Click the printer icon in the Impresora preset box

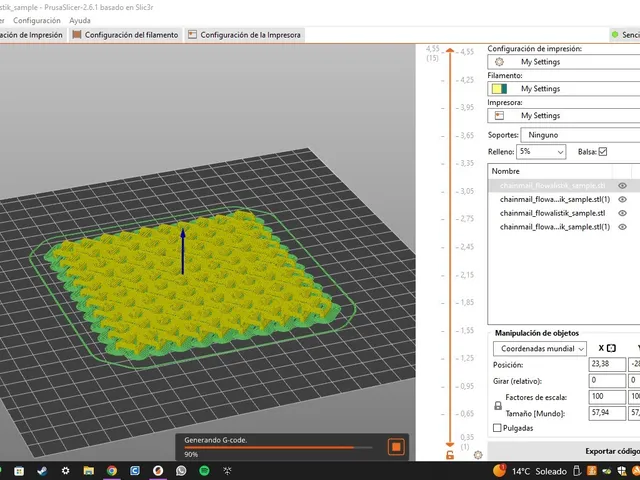499,116
